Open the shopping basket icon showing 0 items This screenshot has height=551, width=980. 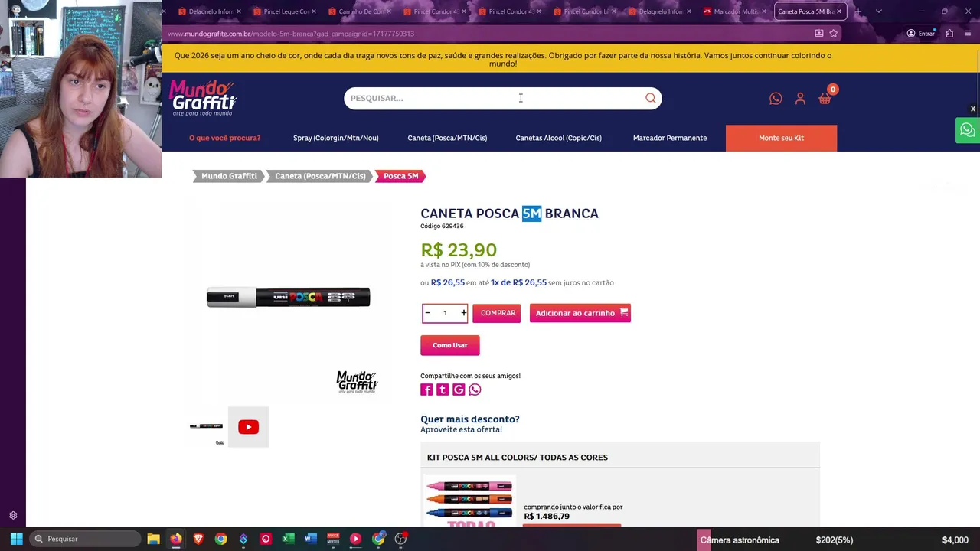click(x=825, y=98)
